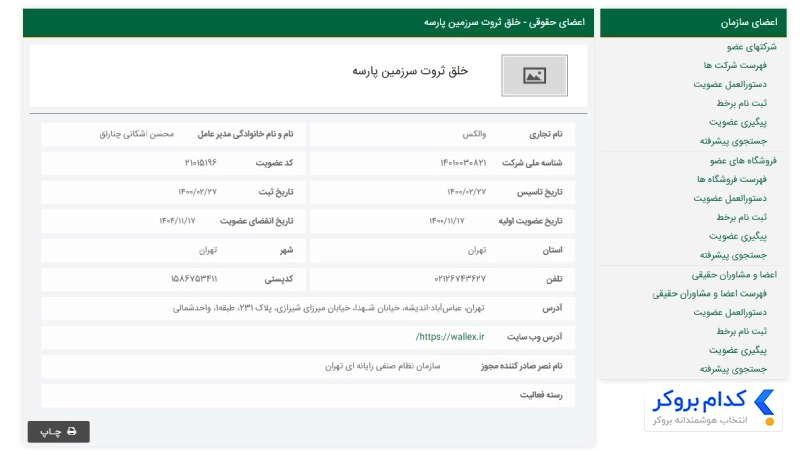
Task: Open فهرست فروشگاه ها in sidebar
Action: pyautogui.click(x=732, y=180)
